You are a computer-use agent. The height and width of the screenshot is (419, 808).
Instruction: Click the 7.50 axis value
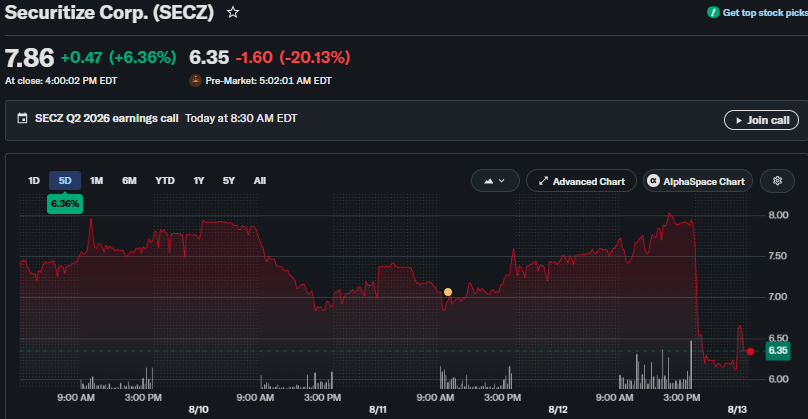(778, 256)
